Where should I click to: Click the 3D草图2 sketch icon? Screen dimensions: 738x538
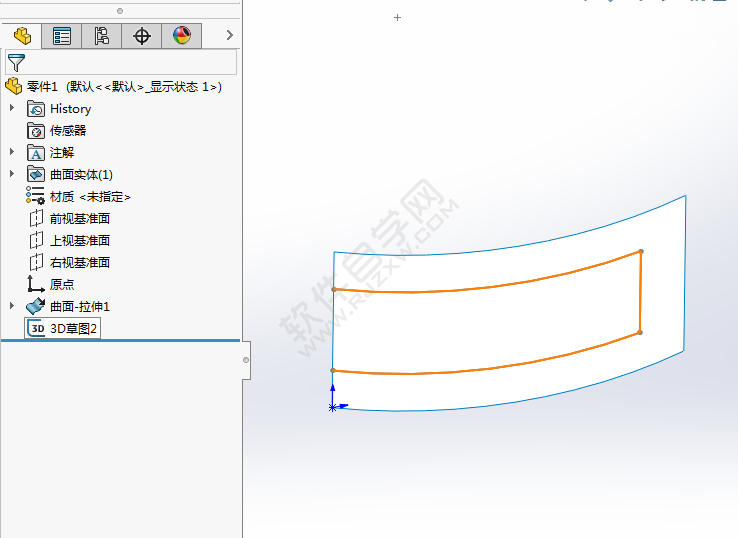coord(36,328)
